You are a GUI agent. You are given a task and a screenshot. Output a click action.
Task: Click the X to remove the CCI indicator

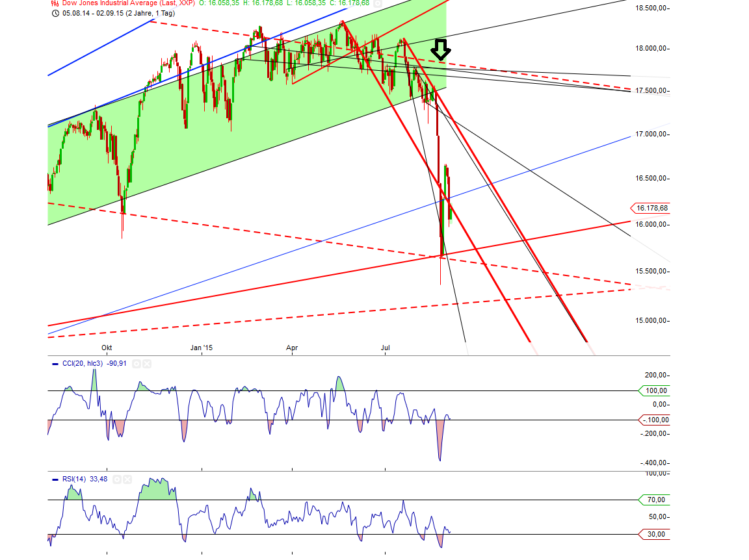(x=146, y=363)
